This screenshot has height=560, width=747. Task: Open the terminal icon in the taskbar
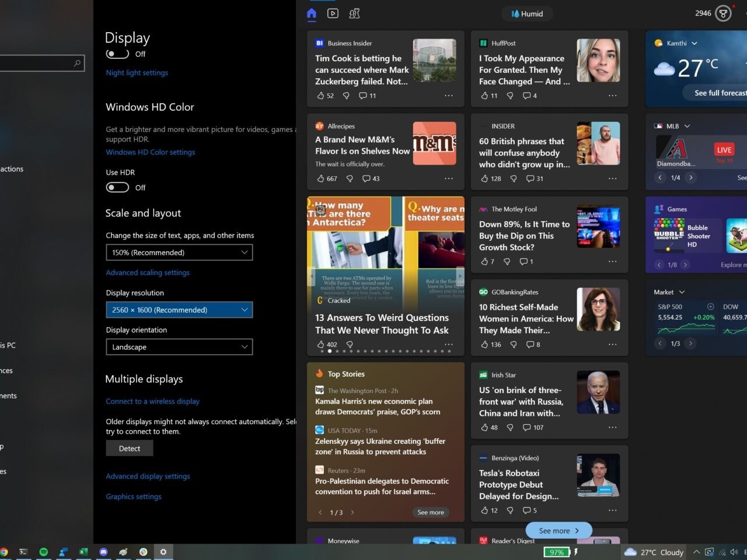click(23, 551)
